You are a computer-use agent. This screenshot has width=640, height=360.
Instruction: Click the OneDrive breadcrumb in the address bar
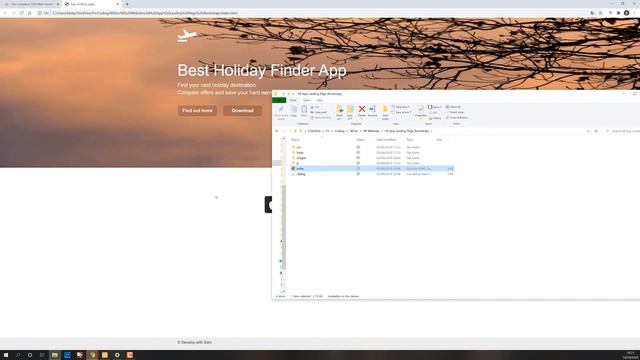(x=314, y=131)
